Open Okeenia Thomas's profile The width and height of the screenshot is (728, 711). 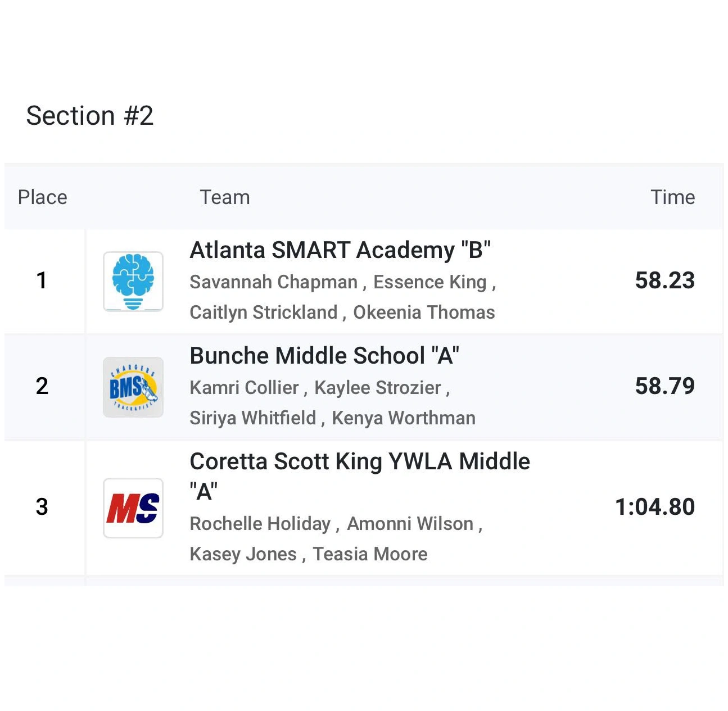pos(424,313)
